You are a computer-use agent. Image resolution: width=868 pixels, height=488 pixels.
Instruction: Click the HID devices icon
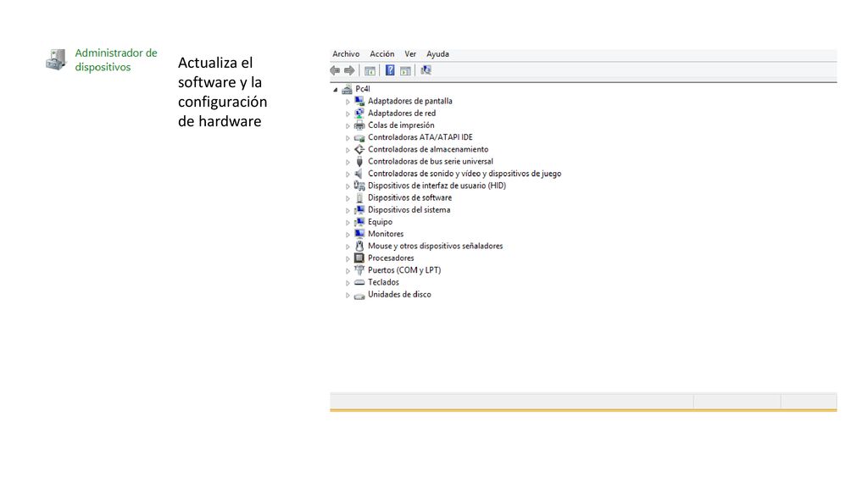[x=359, y=186]
